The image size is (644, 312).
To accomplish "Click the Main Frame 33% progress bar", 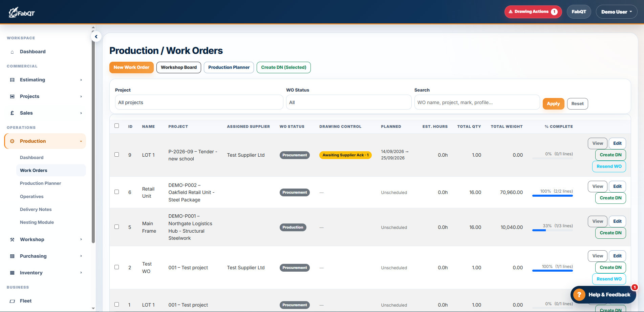I will (553, 231).
